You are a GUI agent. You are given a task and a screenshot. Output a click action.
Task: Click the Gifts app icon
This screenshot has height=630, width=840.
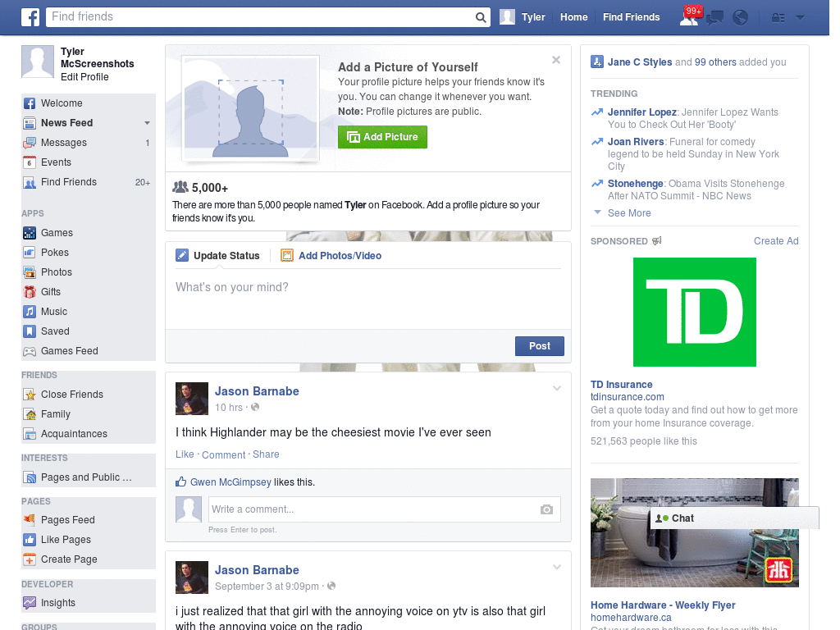(30, 292)
